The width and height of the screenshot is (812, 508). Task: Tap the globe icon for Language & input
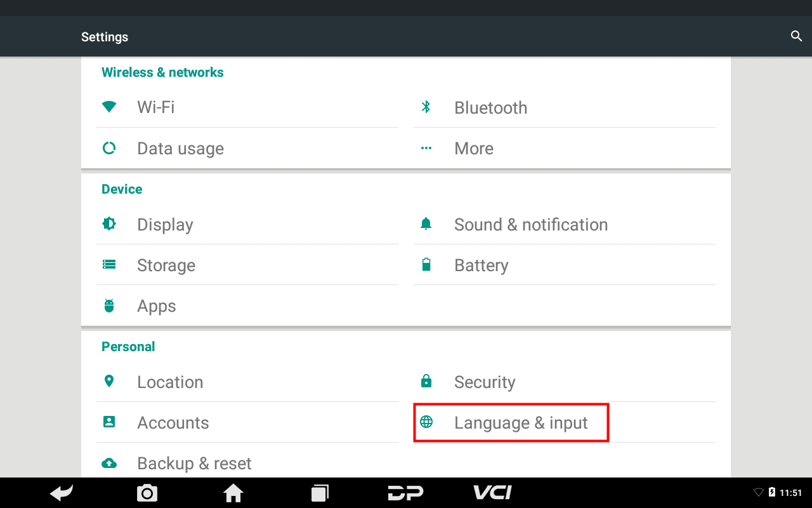coord(426,422)
